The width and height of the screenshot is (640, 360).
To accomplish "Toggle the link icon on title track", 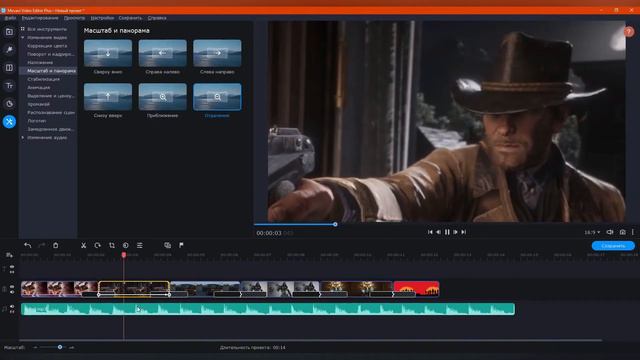I will [12, 271].
